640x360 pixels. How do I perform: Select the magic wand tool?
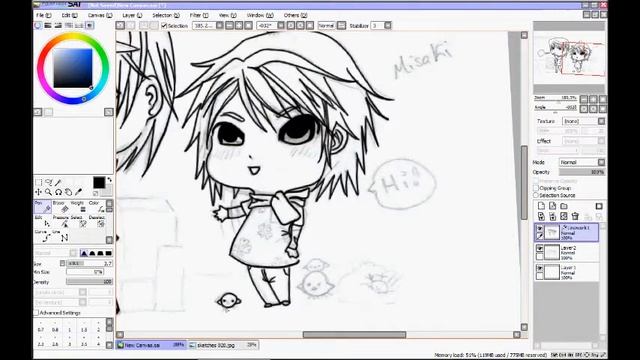coord(58,182)
